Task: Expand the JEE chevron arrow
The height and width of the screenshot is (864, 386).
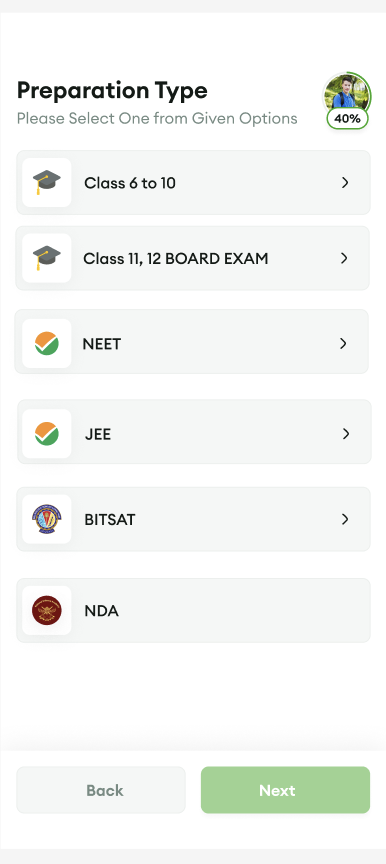Action: point(346,434)
